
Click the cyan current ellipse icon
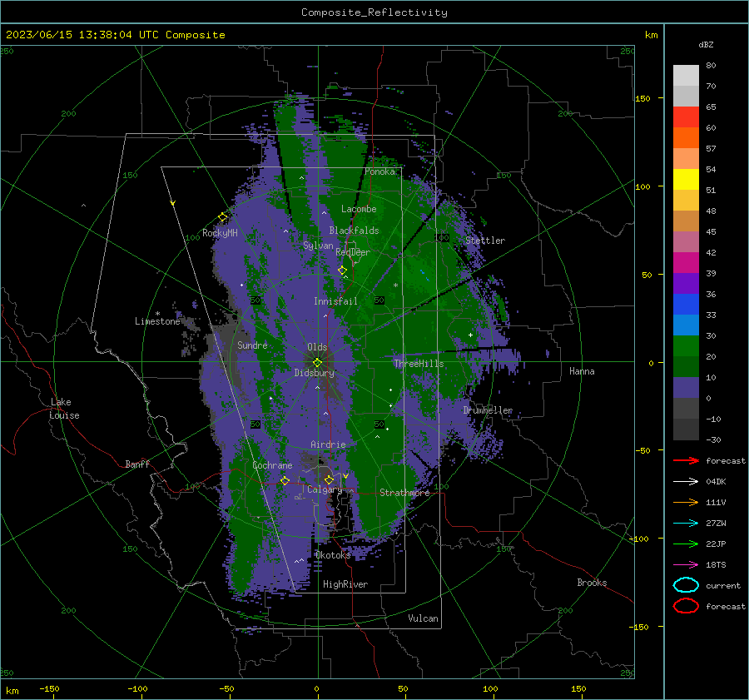coord(686,585)
